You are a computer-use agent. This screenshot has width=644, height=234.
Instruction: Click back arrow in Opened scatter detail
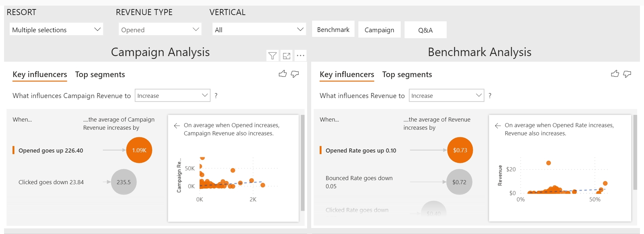point(177,126)
